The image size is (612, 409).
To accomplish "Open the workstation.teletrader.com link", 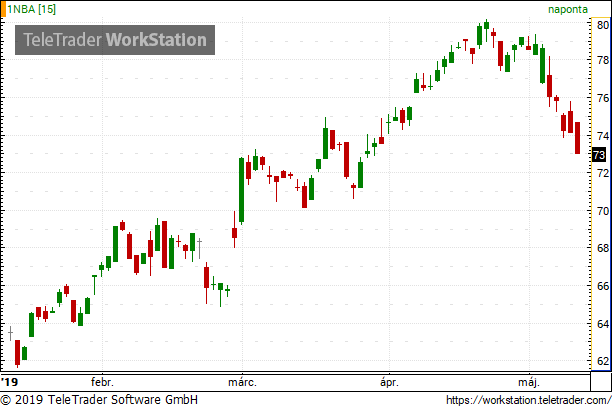I will (528, 400).
